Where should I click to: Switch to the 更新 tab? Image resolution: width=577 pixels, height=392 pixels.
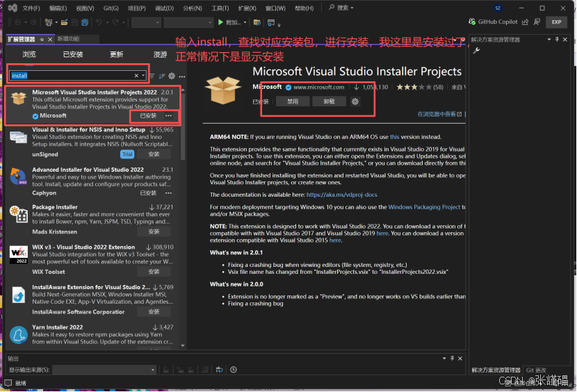pyautogui.click(x=117, y=54)
